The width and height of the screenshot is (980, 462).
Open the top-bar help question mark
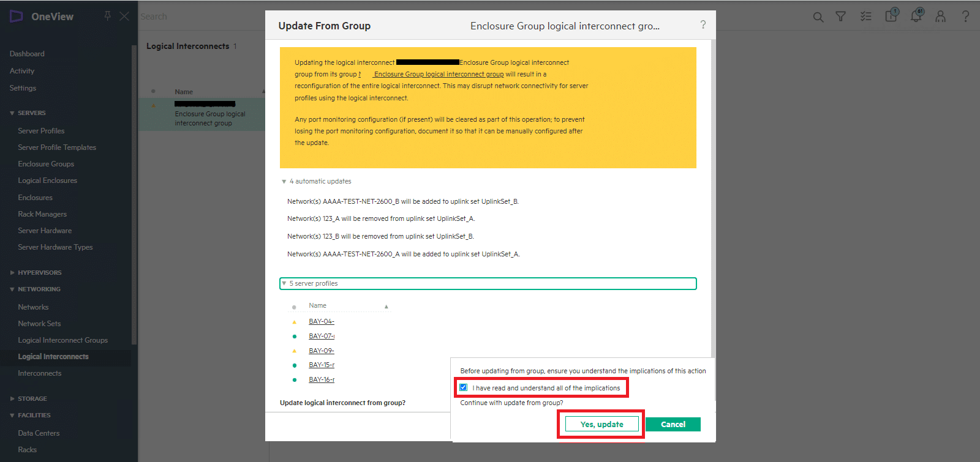[x=965, y=17]
